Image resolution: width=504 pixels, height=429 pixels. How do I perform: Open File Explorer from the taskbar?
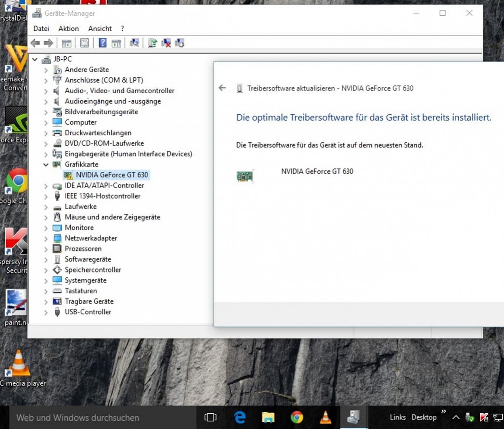(268, 418)
